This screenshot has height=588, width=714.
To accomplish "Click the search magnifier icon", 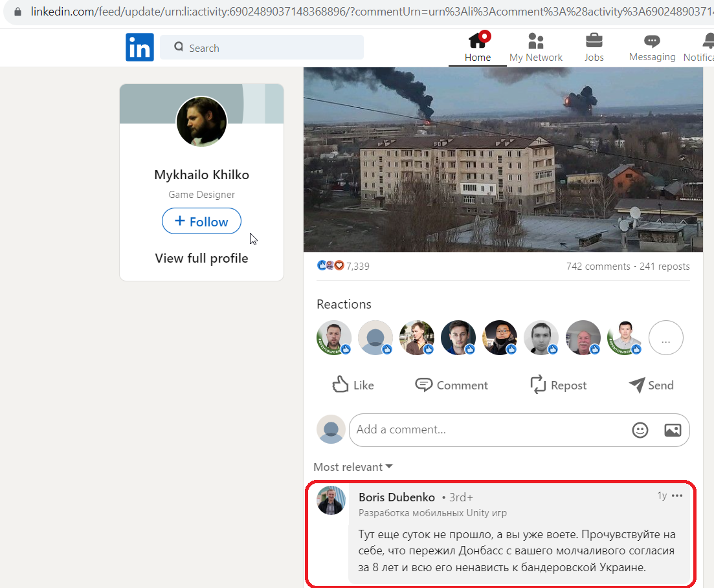I will click(x=179, y=47).
